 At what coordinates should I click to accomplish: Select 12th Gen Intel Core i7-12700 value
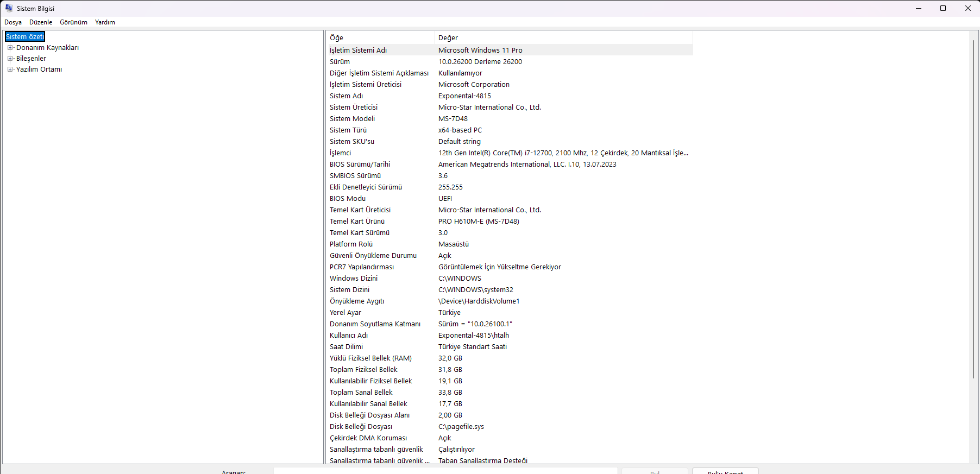(x=563, y=153)
